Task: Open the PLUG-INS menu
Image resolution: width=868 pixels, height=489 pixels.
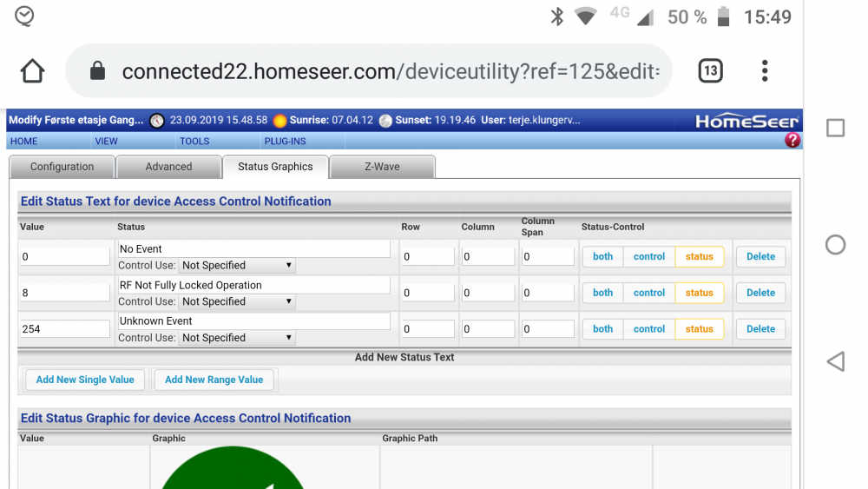Action: point(285,142)
